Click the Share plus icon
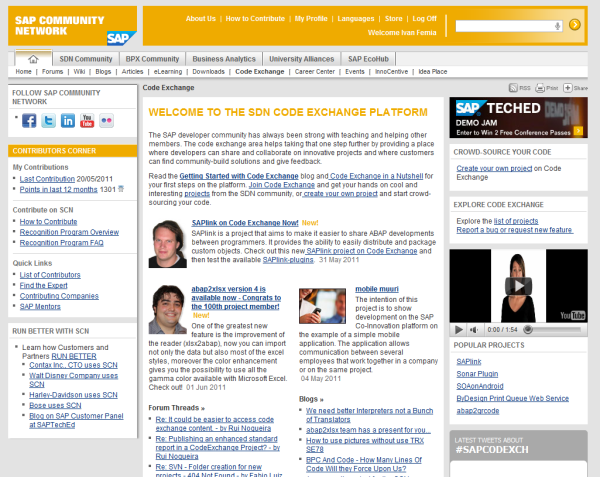 coord(567,88)
